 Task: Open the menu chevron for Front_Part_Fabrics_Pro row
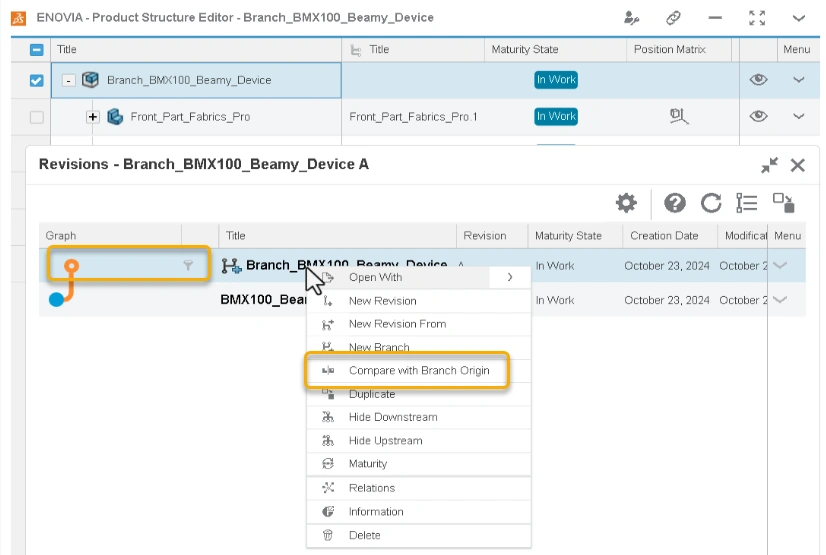click(x=798, y=117)
